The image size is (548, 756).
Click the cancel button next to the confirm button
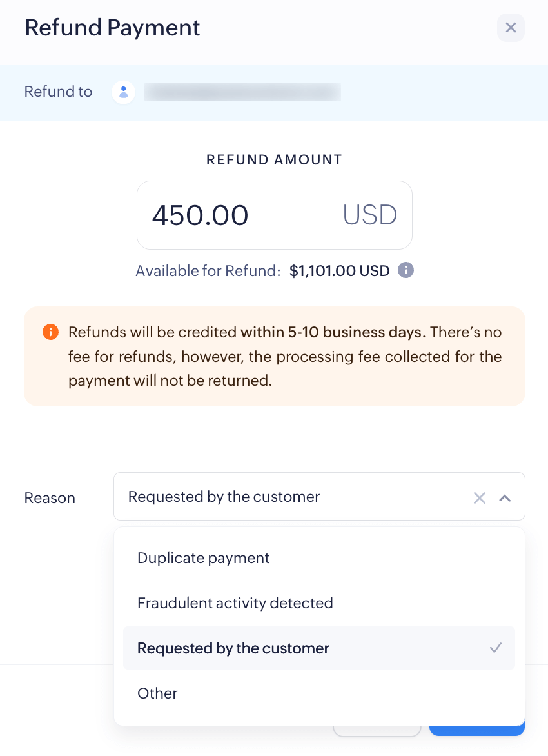tap(377, 732)
